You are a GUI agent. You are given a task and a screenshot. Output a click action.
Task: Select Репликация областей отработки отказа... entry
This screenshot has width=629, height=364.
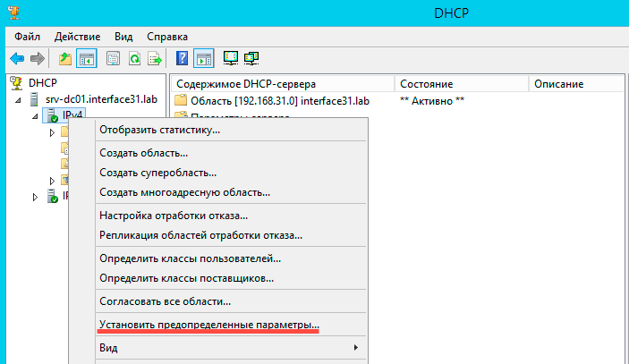pos(231,235)
